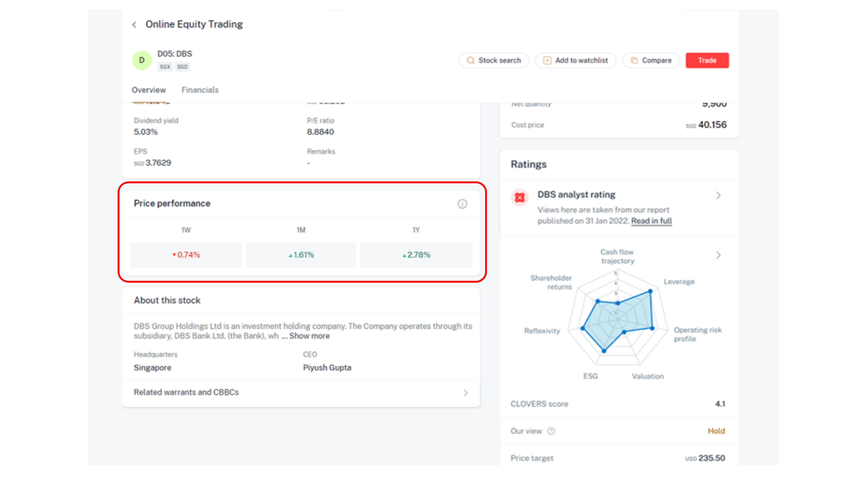Image resolution: width=868 pixels, height=500 pixels.
Task: Click the Shareholder returns chart label
Action: pyautogui.click(x=551, y=282)
